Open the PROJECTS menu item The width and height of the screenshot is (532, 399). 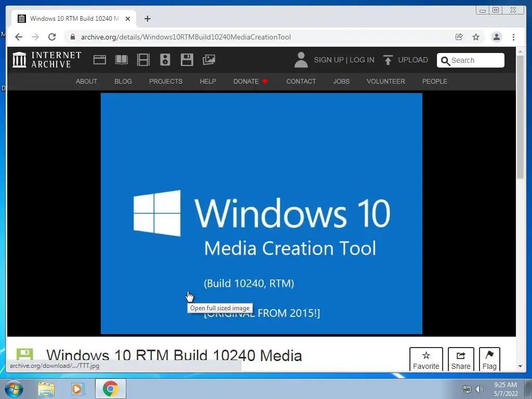pyautogui.click(x=166, y=82)
